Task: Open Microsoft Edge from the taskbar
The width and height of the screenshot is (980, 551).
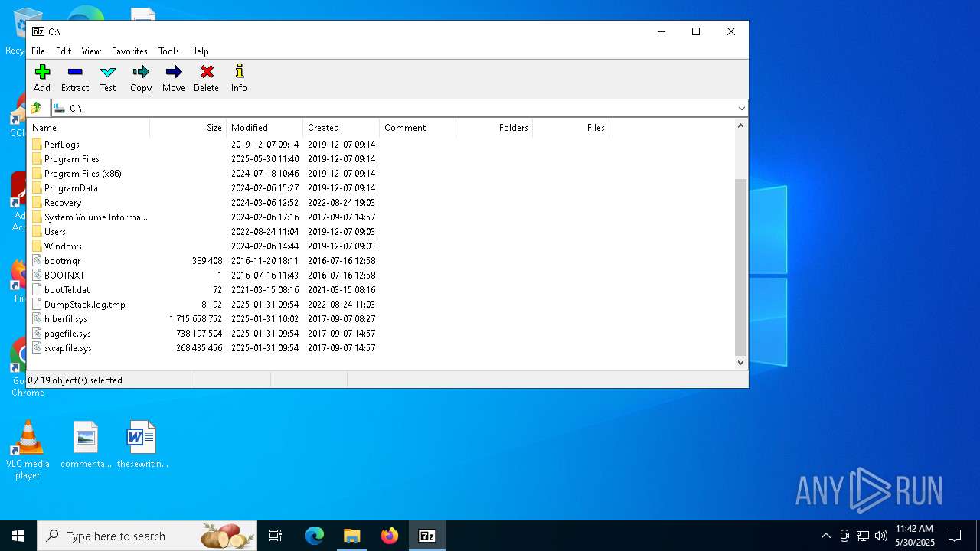Action: 315,536
